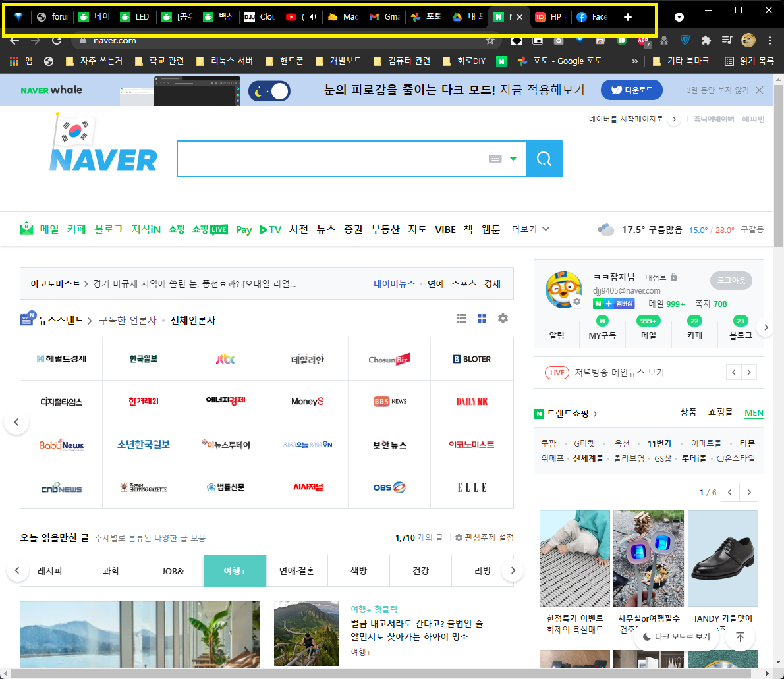Open the 기타 북마크 folder
This screenshot has height=679, width=784.
[681, 61]
